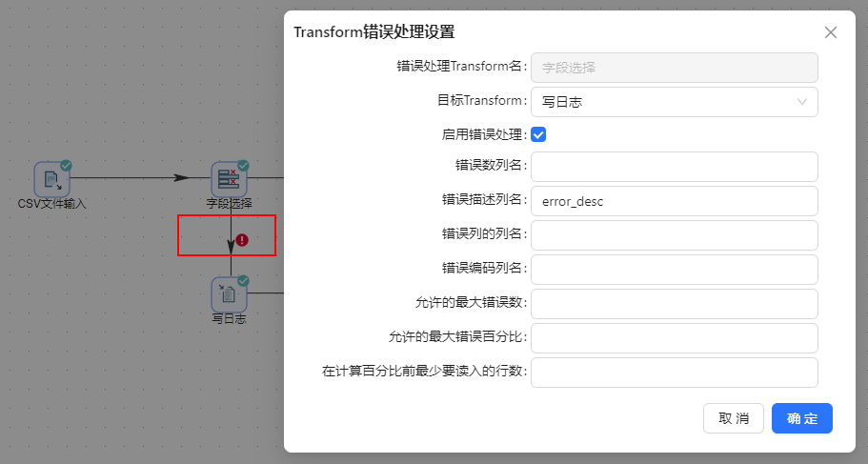Screen dimensions: 868x464
Task: Click the red error icon on the hop
Action: 242,240
